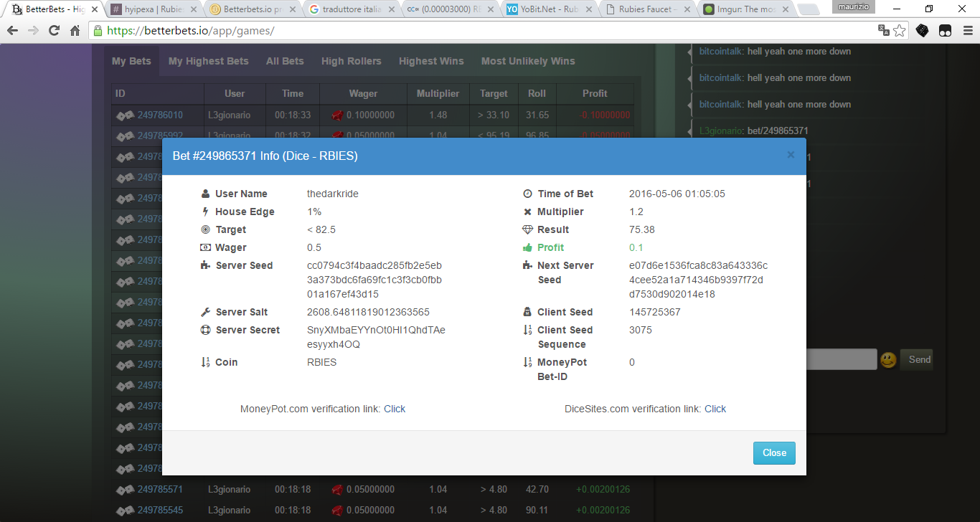The image size is (980, 522).
Task: Click the Server Seed puzzle icon
Action: tap(206, 265)
